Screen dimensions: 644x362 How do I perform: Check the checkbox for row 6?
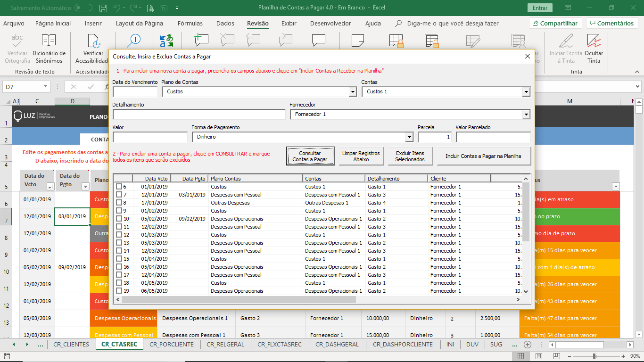click(119, 187)
